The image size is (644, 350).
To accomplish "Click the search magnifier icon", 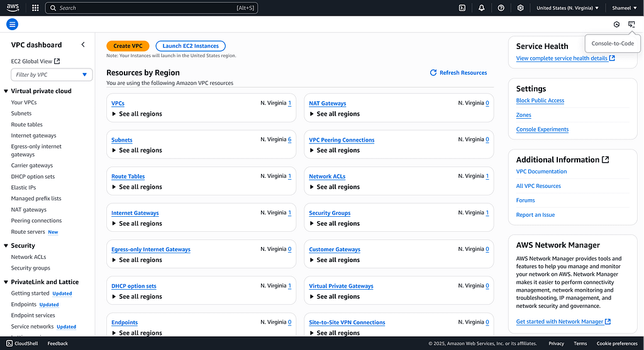I will click(53, 8).
